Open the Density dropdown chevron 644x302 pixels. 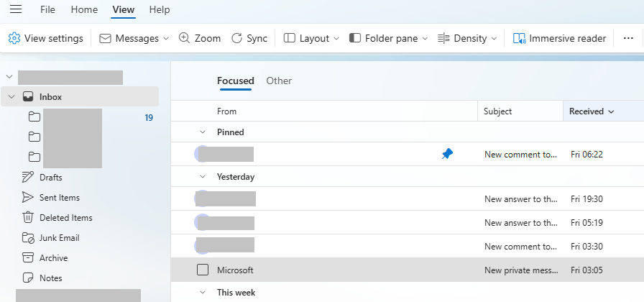pyautogui.click(x=494, y=39)
